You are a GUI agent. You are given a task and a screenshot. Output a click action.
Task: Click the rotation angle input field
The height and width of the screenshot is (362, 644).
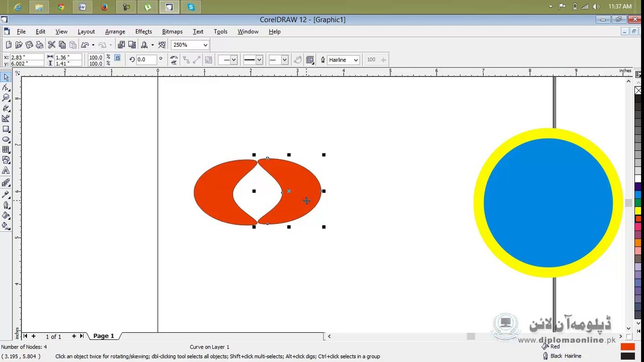pyautogui.click(x=146, y=60)
